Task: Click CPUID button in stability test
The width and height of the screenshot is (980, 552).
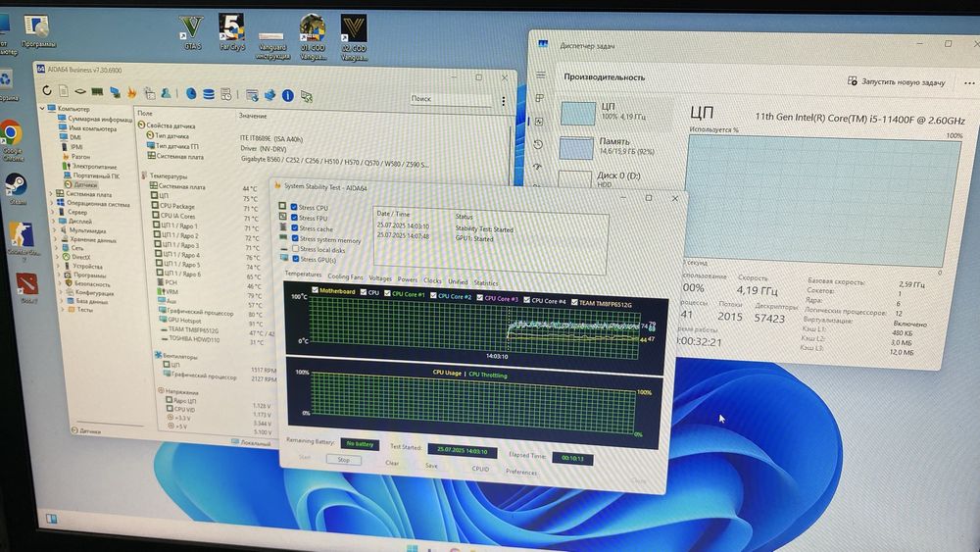Action: click(480, 469)
